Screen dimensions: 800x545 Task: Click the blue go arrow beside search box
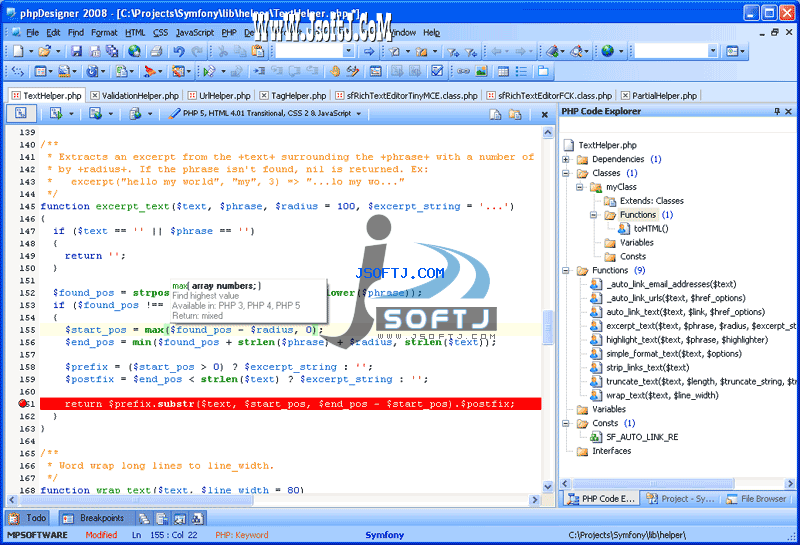[x=369, y=51]
